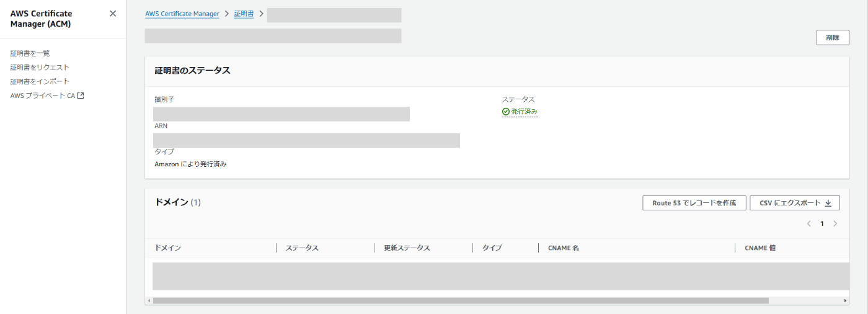Click AWS Certificate Manager breadcrumb link
Screen dimensions: 868x314
[182, 14]
